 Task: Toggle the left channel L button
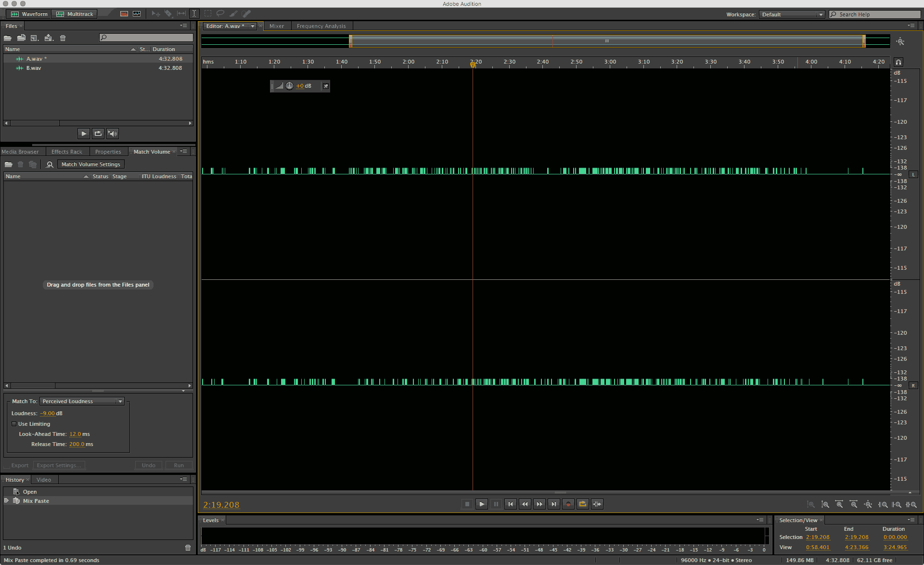(913, 174)
